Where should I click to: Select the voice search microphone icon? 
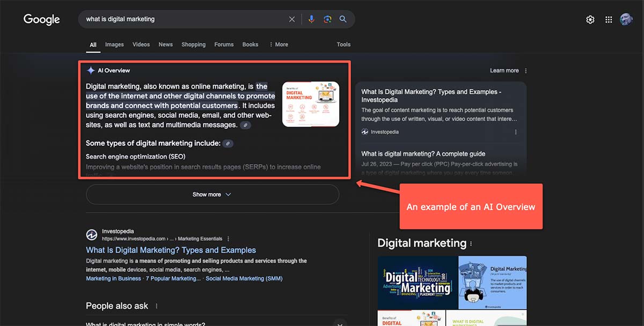[311, 19]
